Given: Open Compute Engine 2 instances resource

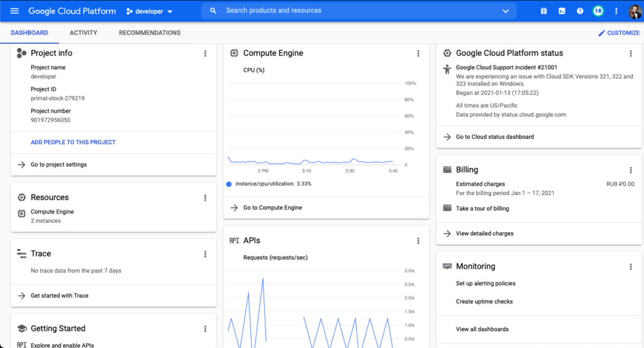Looking at the screenshot, I should [52, 216].
